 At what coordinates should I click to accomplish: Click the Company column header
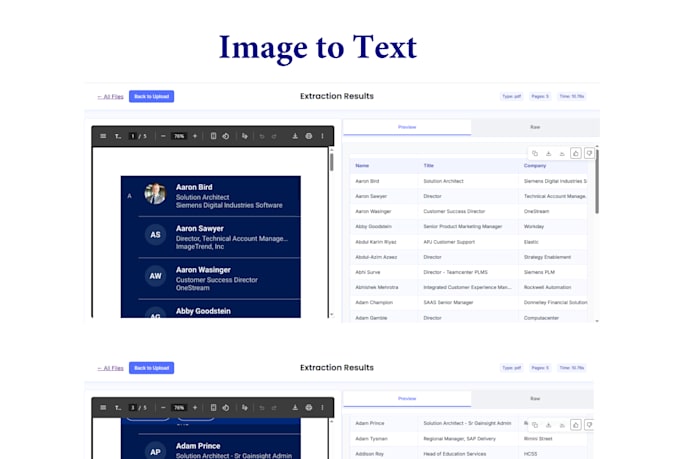pos(535,166)
